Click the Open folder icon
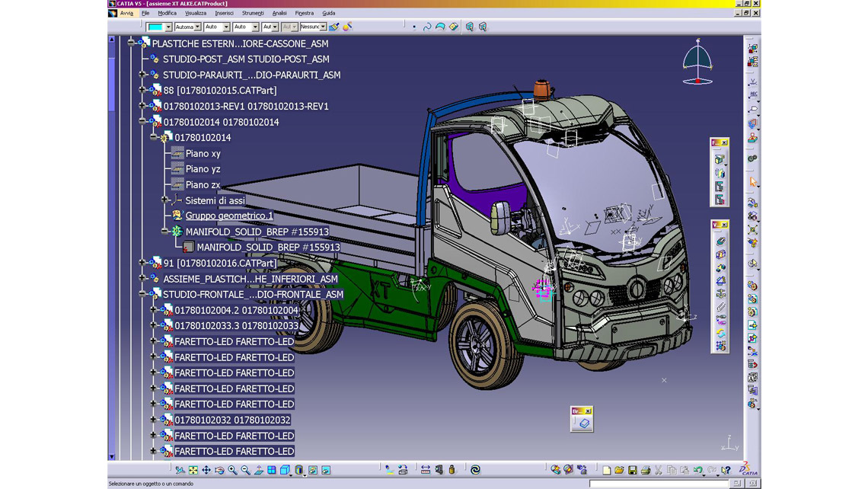The image size is (868, 489). point(620,470)
